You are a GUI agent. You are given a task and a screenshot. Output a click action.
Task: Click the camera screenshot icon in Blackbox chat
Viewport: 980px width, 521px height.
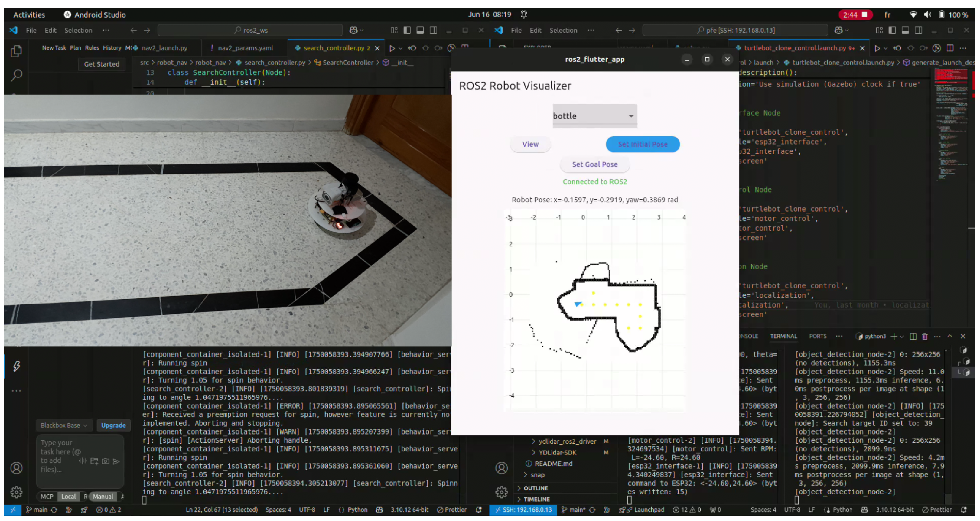pos(106,461)
